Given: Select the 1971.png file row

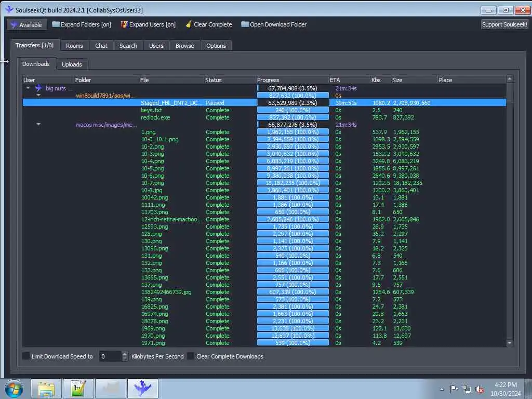Looking at the screenshot, I should (x=264, y=343).
